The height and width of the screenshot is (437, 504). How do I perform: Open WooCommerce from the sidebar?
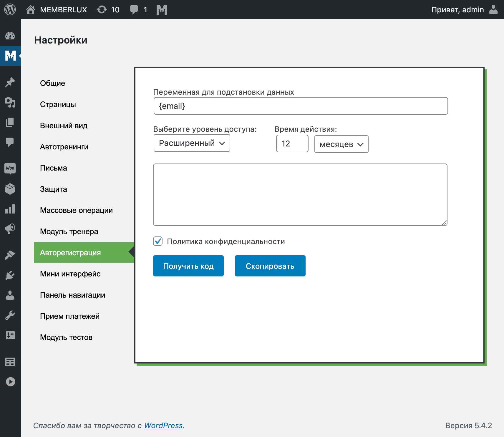[x=10, y=169]
